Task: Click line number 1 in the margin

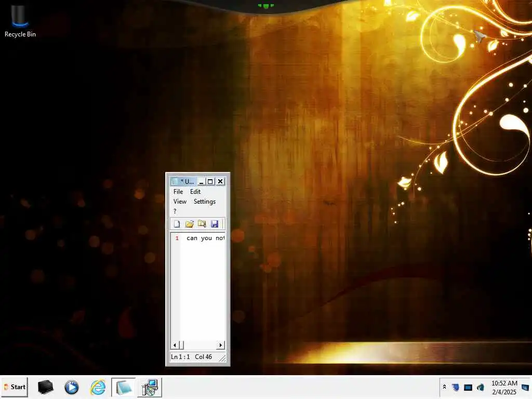Action: coord(177,238)
